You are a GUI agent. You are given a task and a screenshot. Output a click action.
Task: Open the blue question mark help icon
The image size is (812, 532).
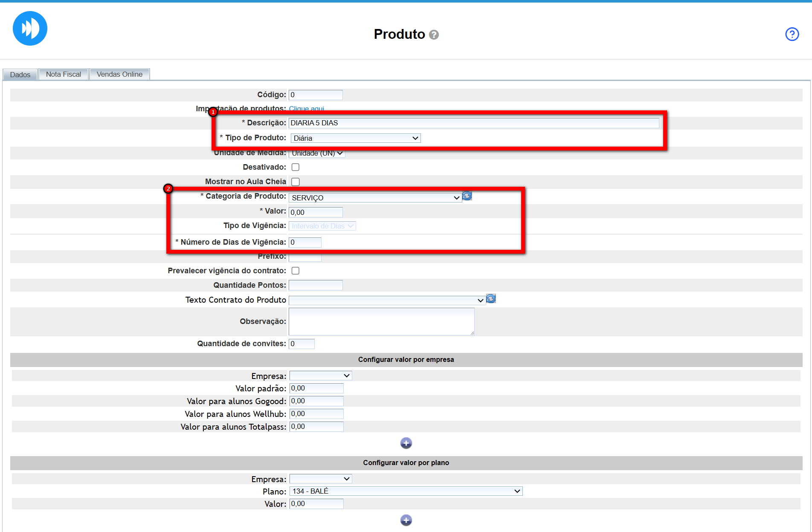point(792,34)
